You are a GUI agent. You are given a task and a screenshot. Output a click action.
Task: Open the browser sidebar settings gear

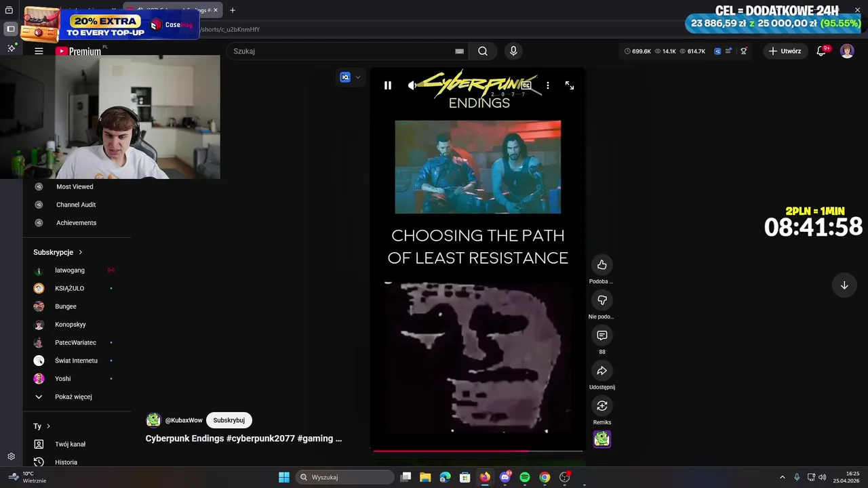(11, 457)
